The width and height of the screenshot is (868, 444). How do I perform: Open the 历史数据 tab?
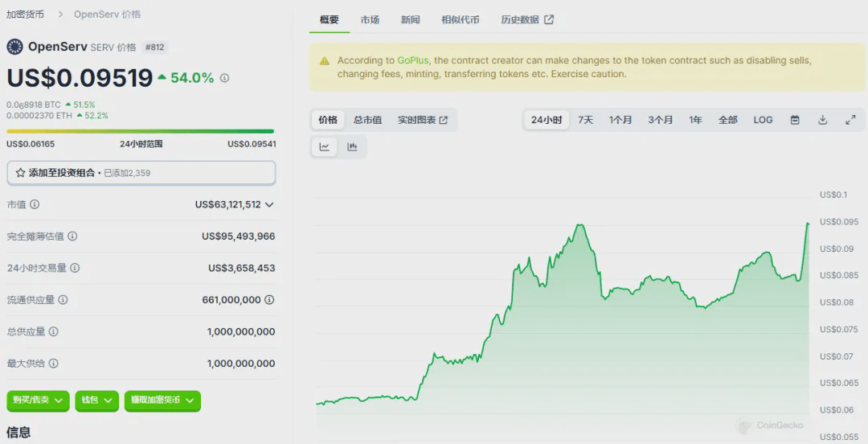tap(527, 20)
